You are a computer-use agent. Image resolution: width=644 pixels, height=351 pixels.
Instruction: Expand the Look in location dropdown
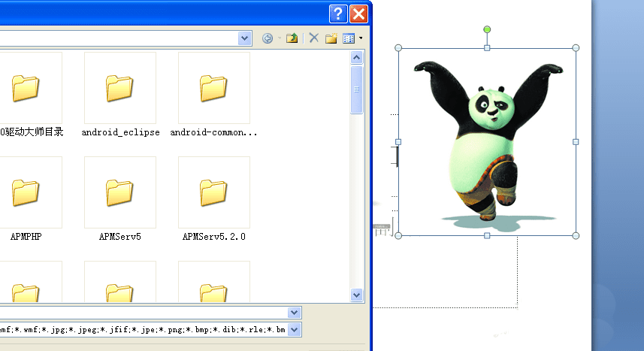pos(244,38)
